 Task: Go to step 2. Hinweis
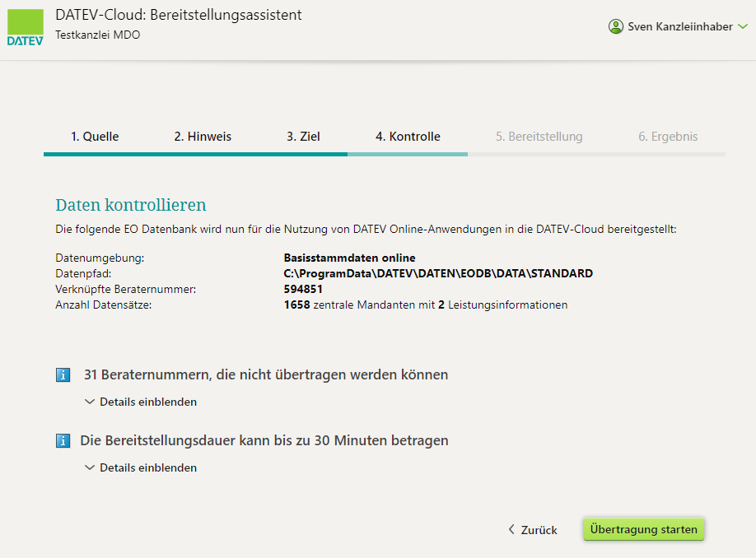coord(203,137)
